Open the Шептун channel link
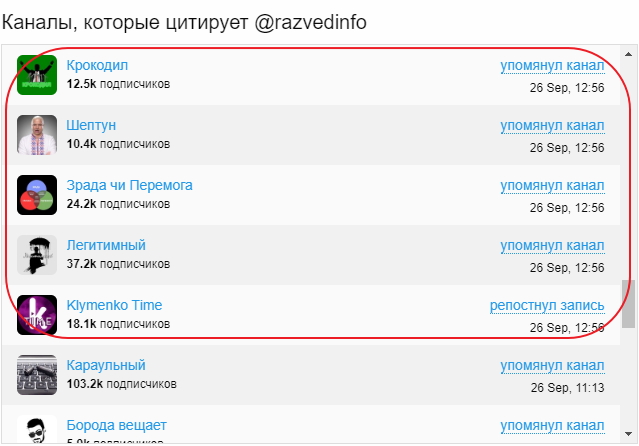Screen dimensions: 639x446 pyautogui.click(x=92, y=125)
